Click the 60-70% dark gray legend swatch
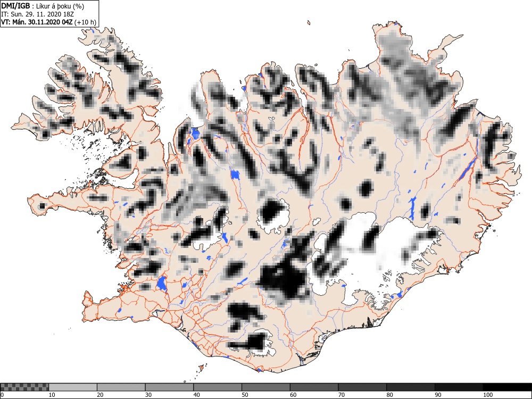Image resolution: width=532 pixels, height=399 pixels. pos(314,387)
